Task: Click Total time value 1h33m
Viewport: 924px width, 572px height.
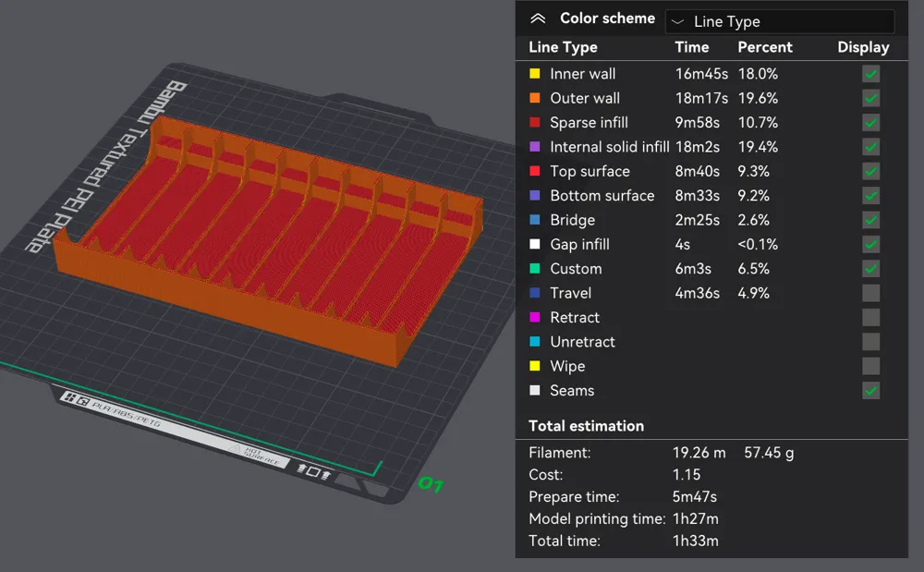Action: point(696,541)
